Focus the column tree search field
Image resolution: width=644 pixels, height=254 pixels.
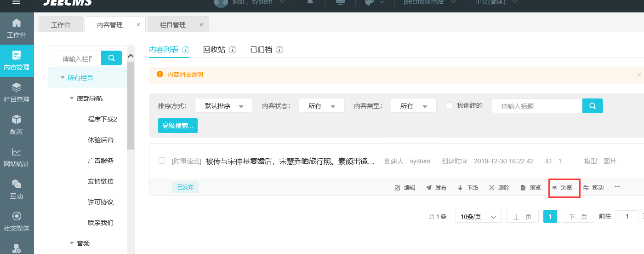coord(77,58)
